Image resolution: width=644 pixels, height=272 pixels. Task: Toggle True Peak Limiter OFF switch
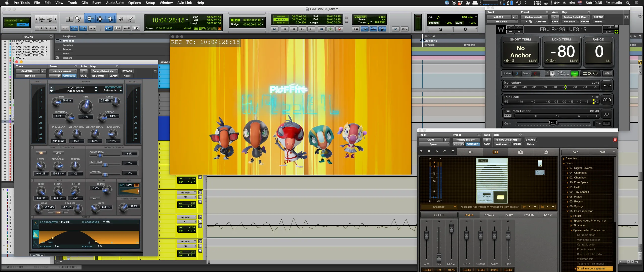coord(508,116)
